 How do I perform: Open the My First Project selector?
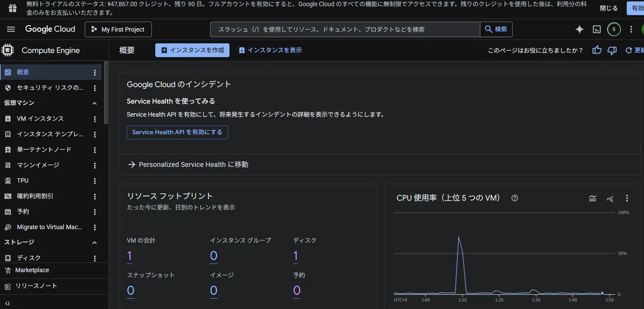(118, 29)
